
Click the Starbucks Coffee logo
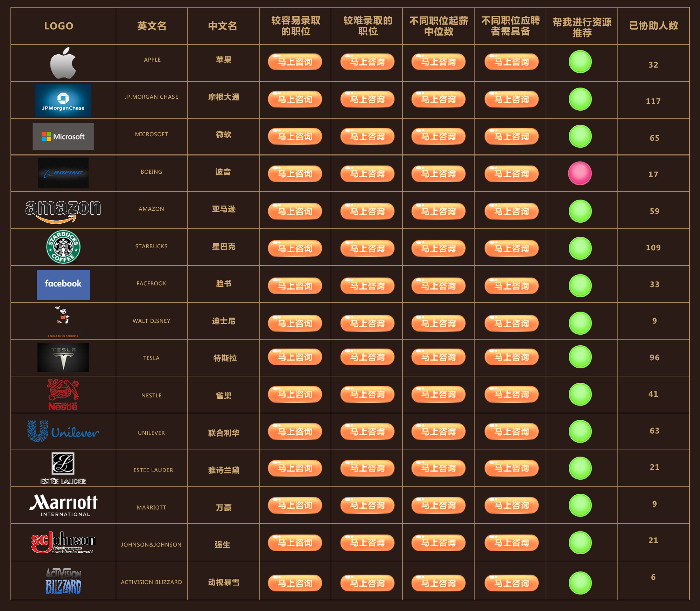click(63, 247)
